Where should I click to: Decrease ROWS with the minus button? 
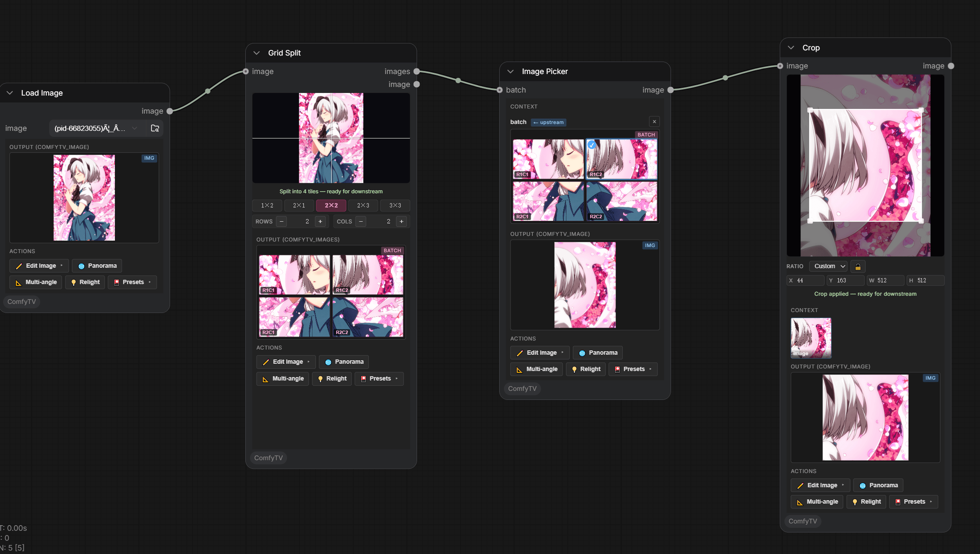click(x=281, y=221)
